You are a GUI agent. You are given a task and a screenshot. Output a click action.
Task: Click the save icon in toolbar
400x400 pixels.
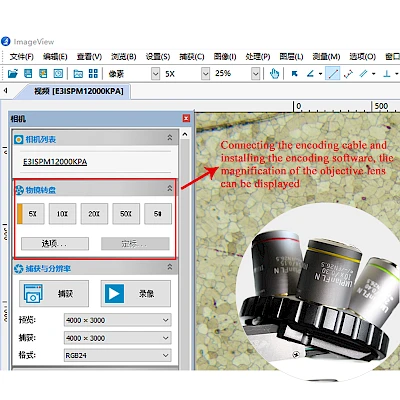click(28, 73)
